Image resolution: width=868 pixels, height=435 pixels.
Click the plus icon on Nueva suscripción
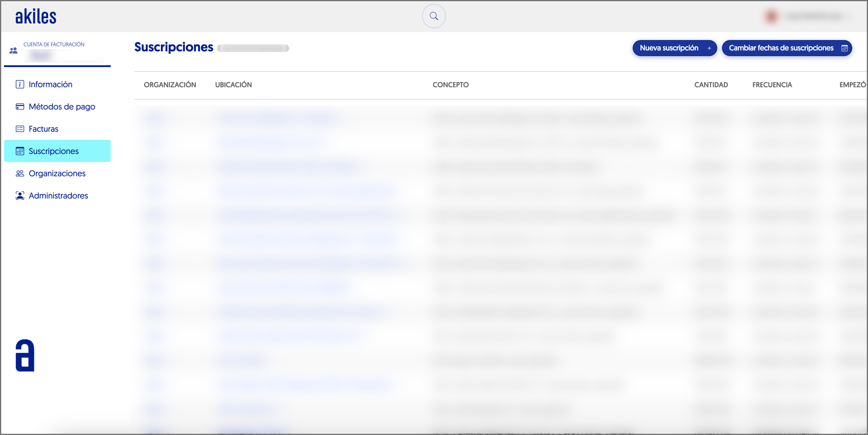point(710,48)
